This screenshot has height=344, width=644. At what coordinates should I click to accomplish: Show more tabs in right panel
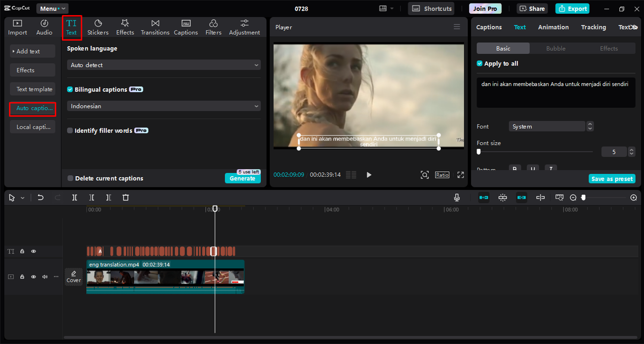click(x=635, y=27)
